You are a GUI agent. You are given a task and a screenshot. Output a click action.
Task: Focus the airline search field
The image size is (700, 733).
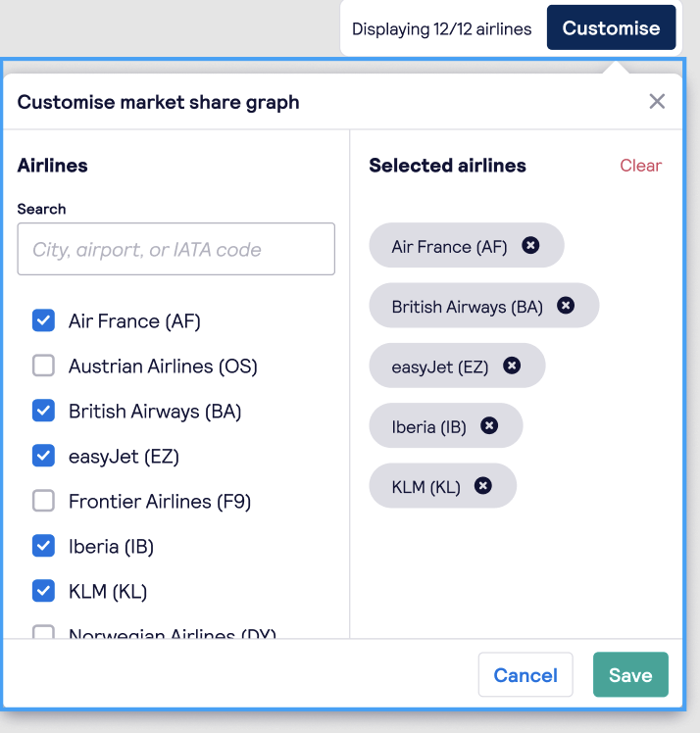click(176, 249)
